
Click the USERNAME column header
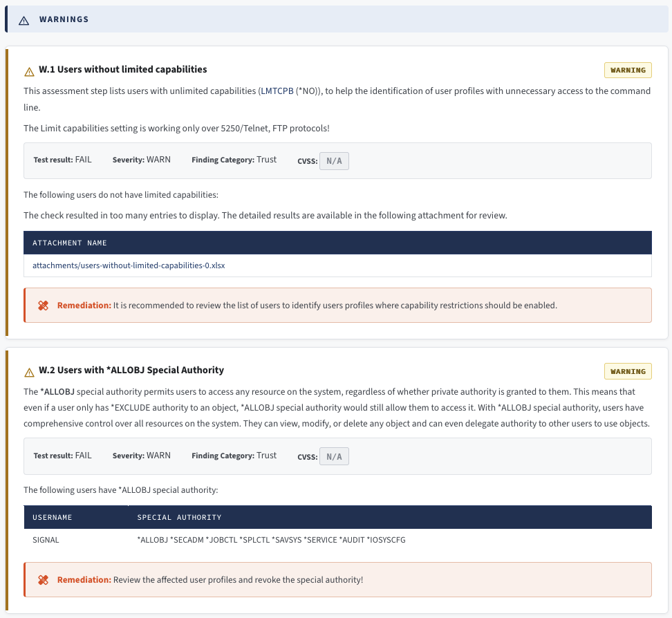coord(53,517)
